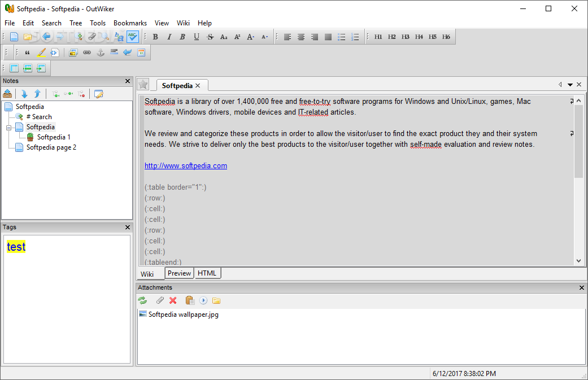The image size is (588, 380).
Task: Insert an anchor with anchor icon
Action: [101, 53]
